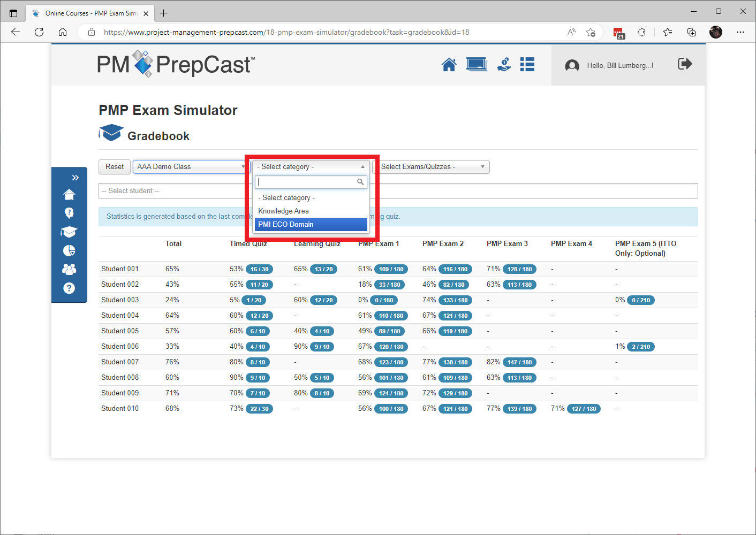
Task: Click Student 004 PMP Exam 2 121 / 180 badge
Action: [x=455, y=316]
